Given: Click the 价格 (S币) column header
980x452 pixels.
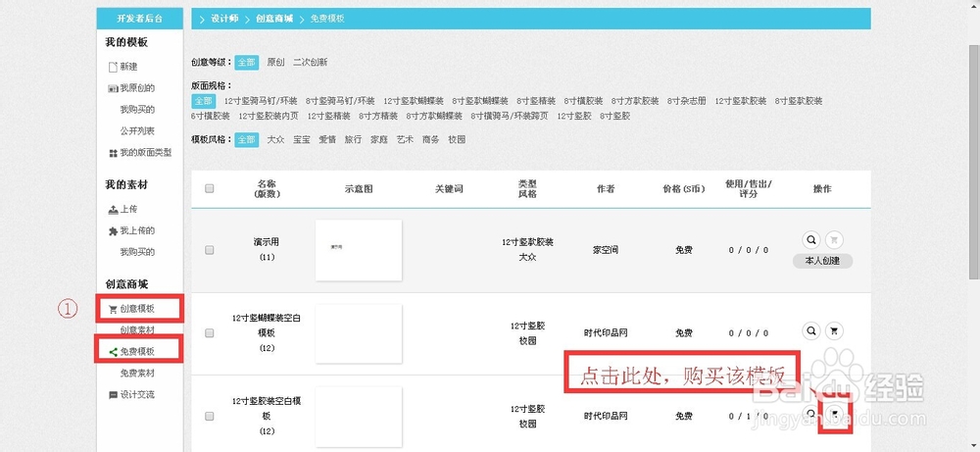Looking at the screenshot, I should [684, 189].
